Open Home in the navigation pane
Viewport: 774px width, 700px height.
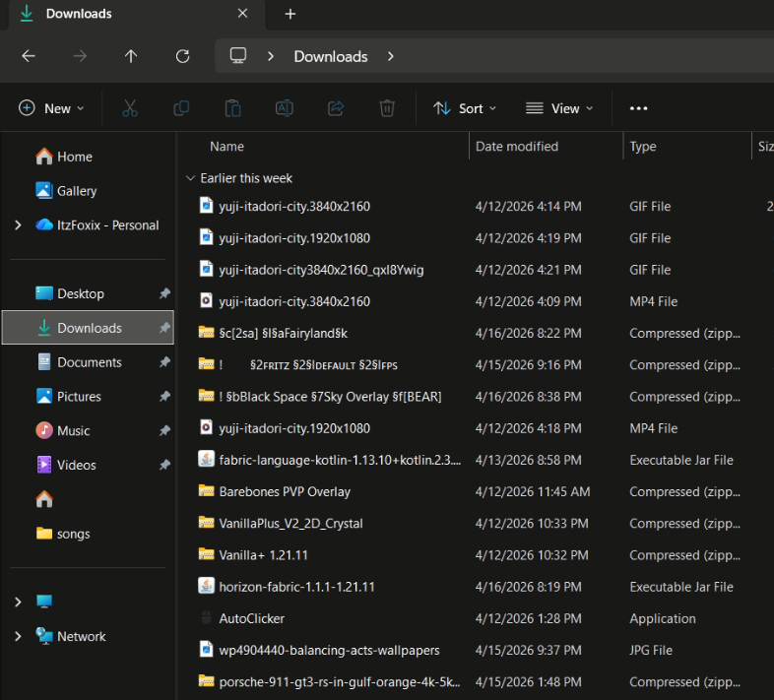64,157
